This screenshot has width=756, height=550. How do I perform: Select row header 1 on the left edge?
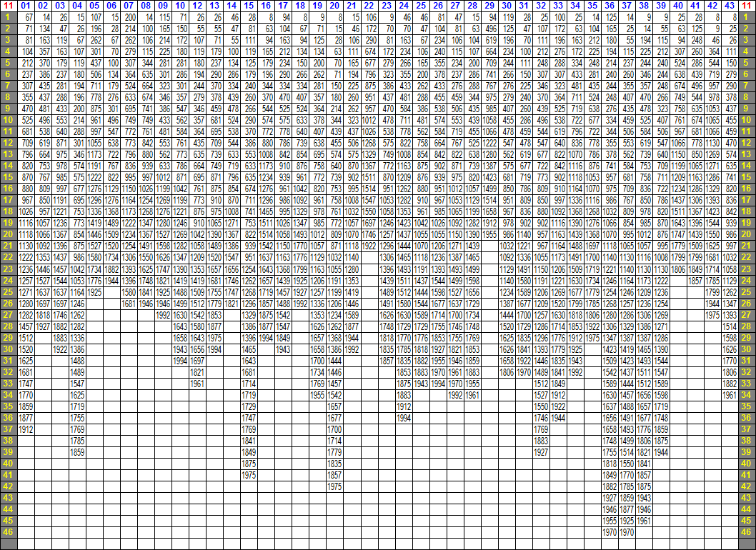[x=8, y=17]
